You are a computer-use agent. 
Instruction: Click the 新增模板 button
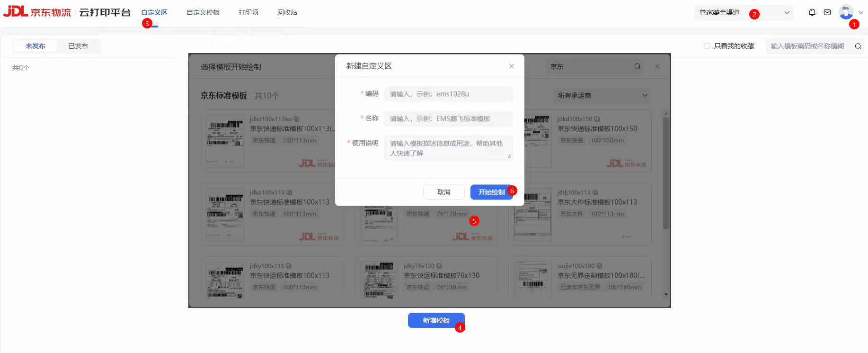(436, 320)
